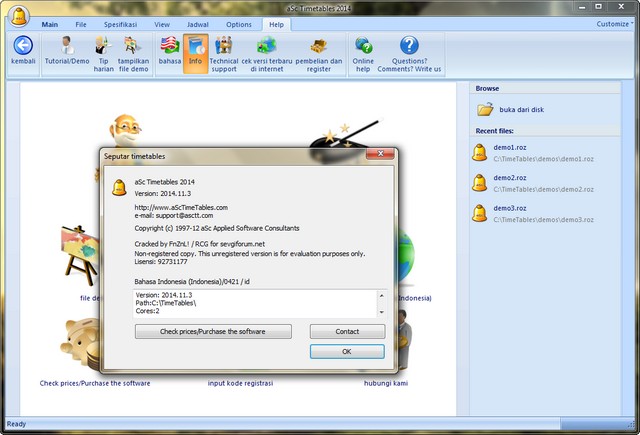The width and height of the screenshot is (640, 435).
Task: Click the kembali back arrow icon
Action: tap(23, 45)
